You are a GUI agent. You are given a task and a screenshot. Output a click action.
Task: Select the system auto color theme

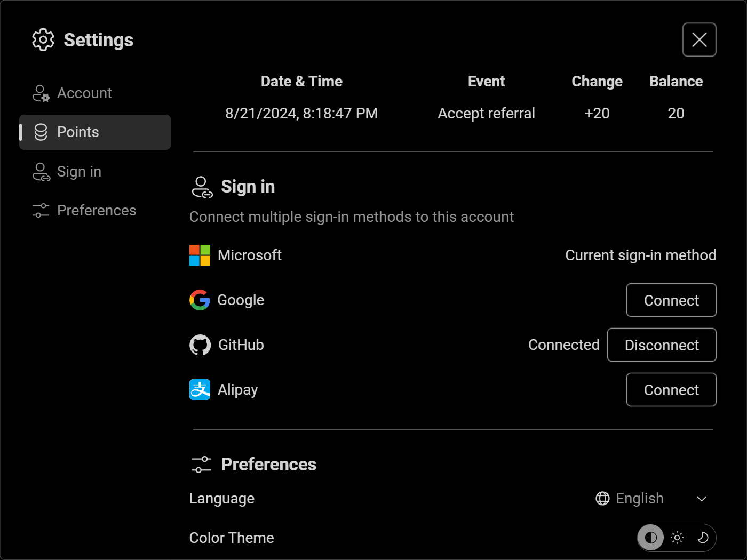(651, 538)
